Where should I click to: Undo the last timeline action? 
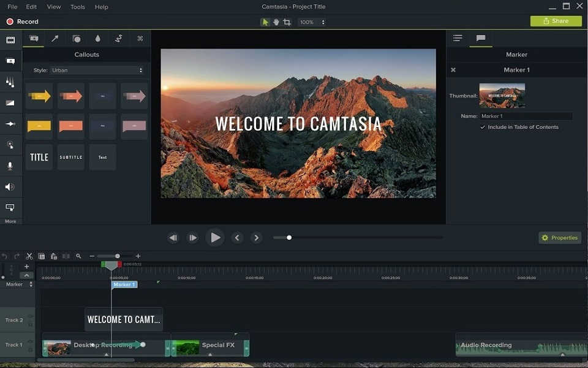(x=5, y=256)
